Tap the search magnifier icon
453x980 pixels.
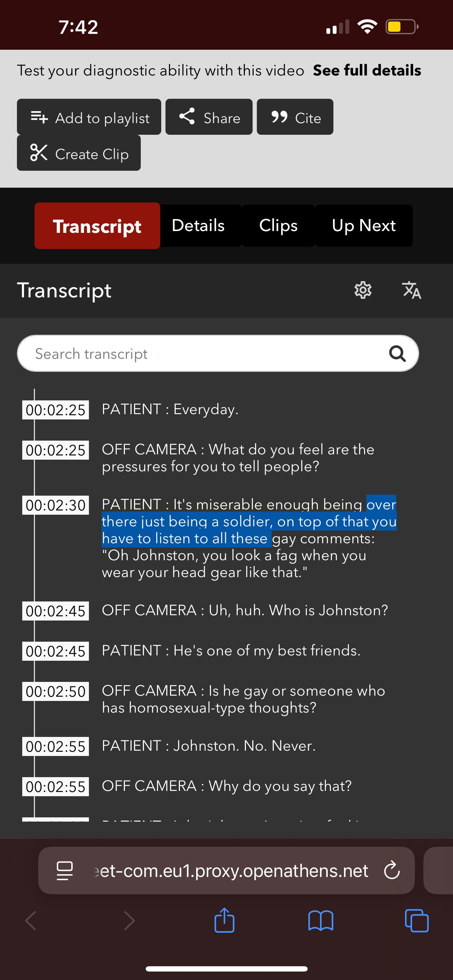(397, 353)
